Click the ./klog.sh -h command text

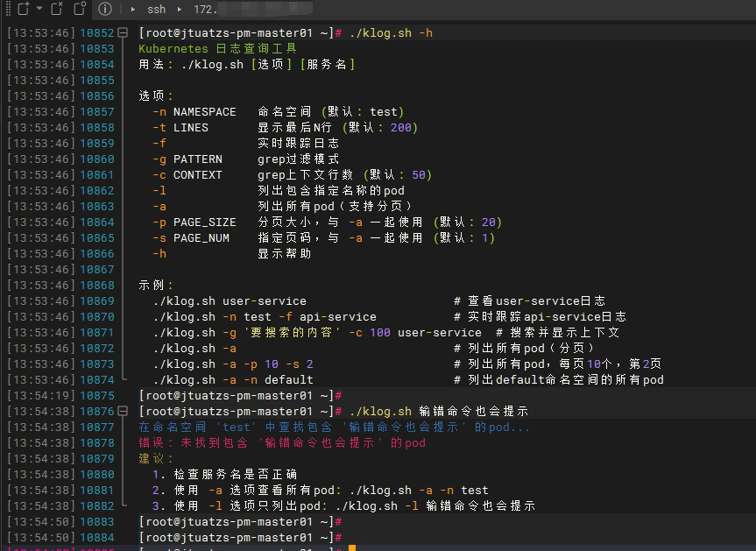click(391, 33)
